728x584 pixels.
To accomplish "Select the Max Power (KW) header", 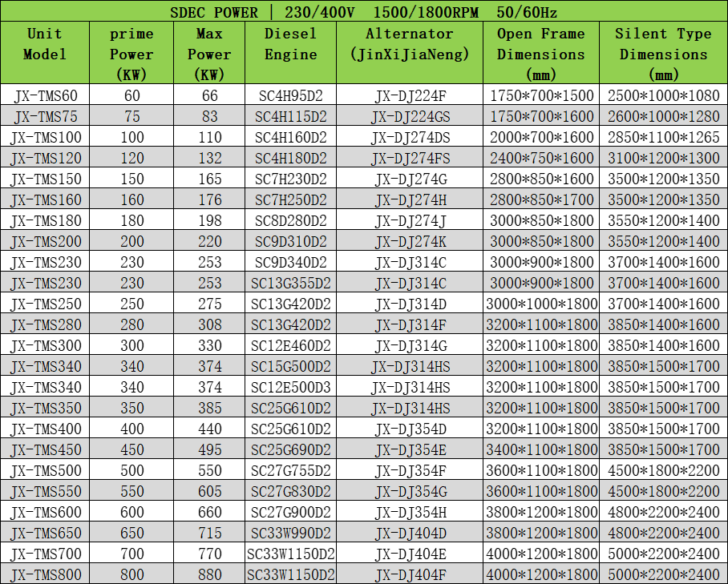I will coord(209,53).
